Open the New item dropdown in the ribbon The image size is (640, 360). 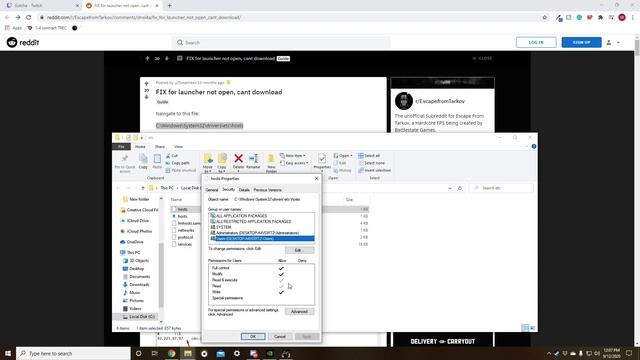point(293,156)
